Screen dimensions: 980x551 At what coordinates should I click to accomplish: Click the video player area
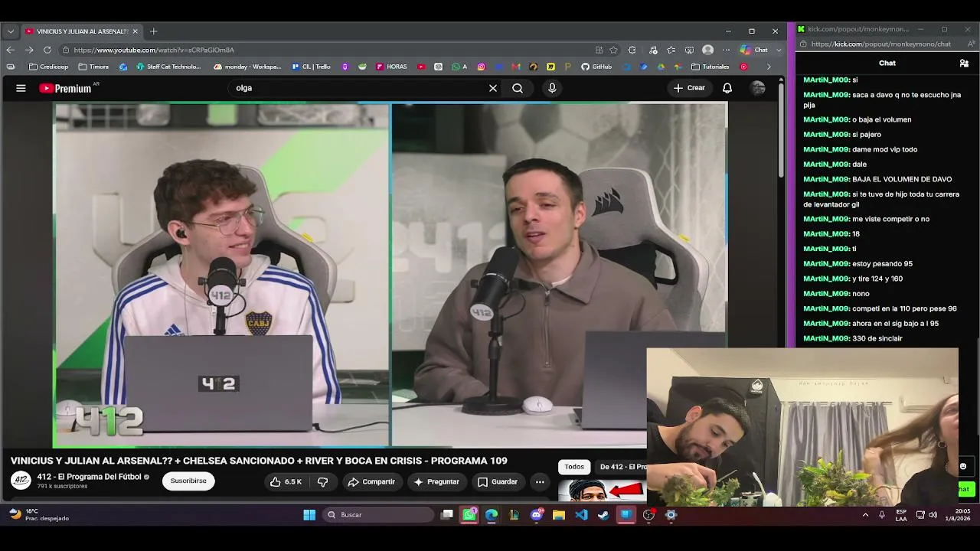390,275
